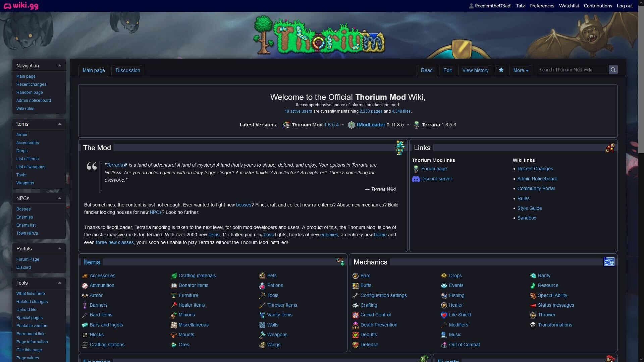The width and height of the screenshot is (644, 362).
Task: Collapse the Tools navigation section
Action: 59,283
